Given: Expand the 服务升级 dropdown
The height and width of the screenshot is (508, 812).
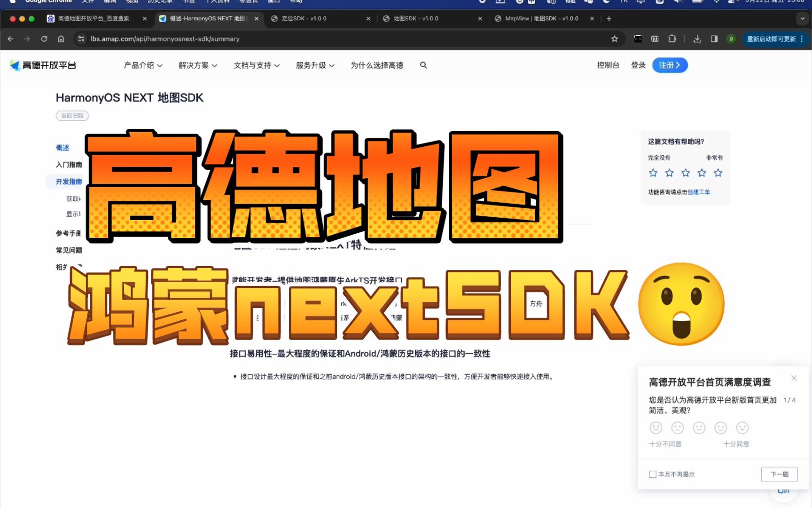Looking at the screenshot, I should [315, 65].
